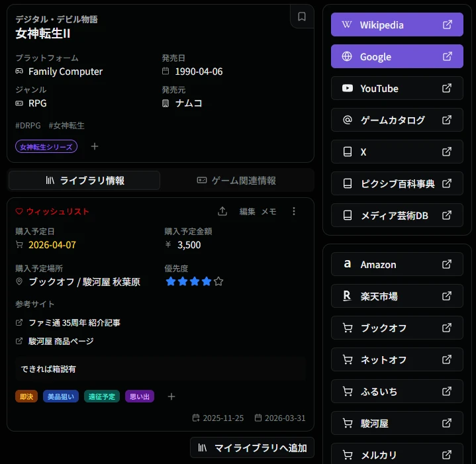476x464 pixels.
Task: Switch to the ライブラリ情報 tab
Action: point(84,181)
